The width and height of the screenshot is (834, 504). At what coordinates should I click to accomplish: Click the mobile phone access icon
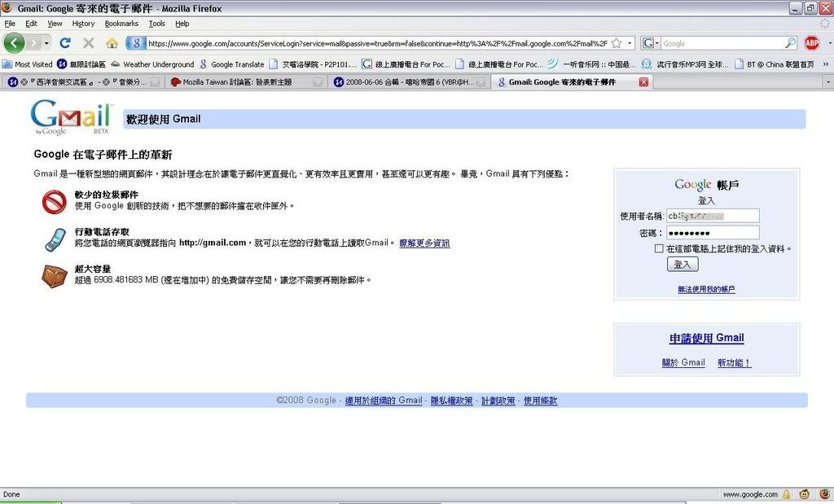(55, 239)
